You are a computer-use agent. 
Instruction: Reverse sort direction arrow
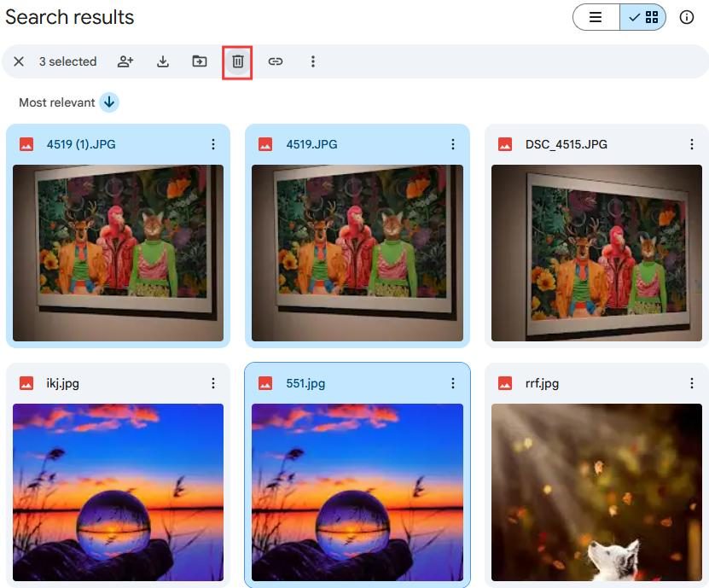point(109,102)
